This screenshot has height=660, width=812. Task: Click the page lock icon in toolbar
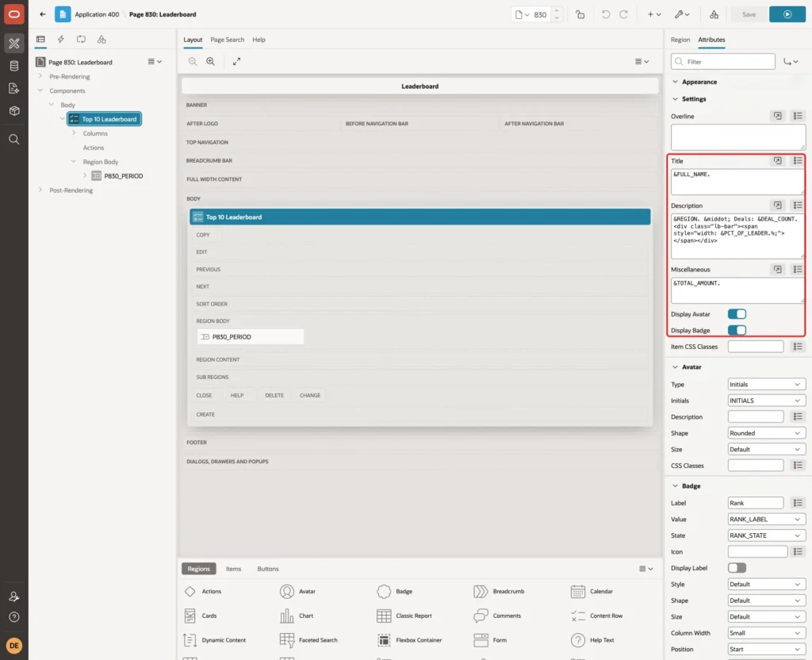580,14
